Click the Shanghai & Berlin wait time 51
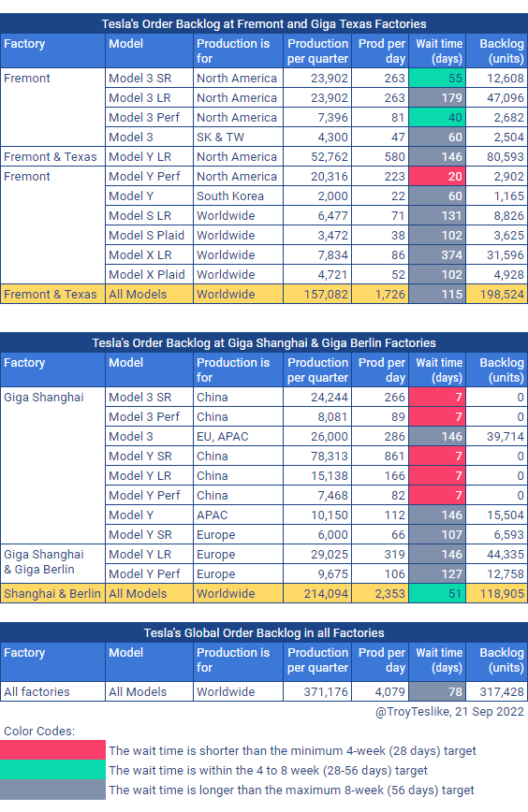The image size is (528, 812). click(437, 593)
